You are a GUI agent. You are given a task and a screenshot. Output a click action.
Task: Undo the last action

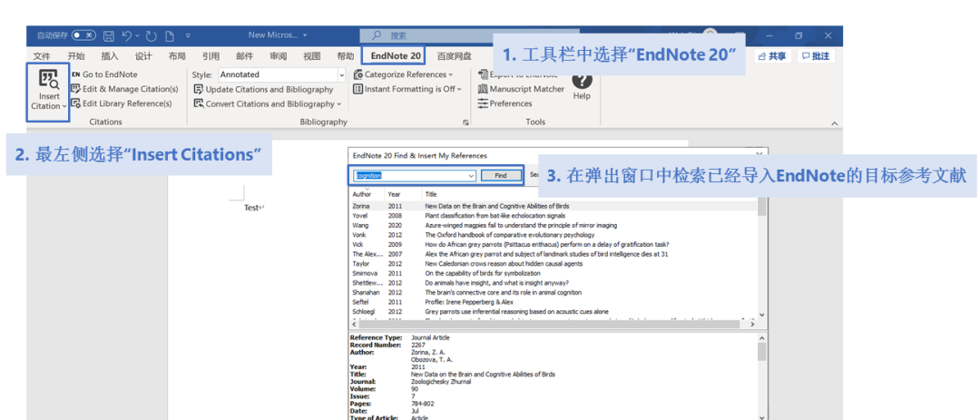point(127,35)
